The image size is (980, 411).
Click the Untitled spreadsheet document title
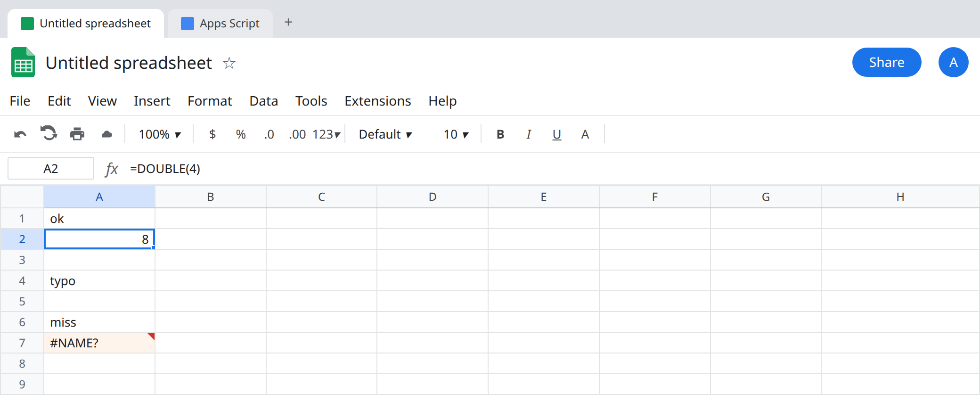coord(129,63)
